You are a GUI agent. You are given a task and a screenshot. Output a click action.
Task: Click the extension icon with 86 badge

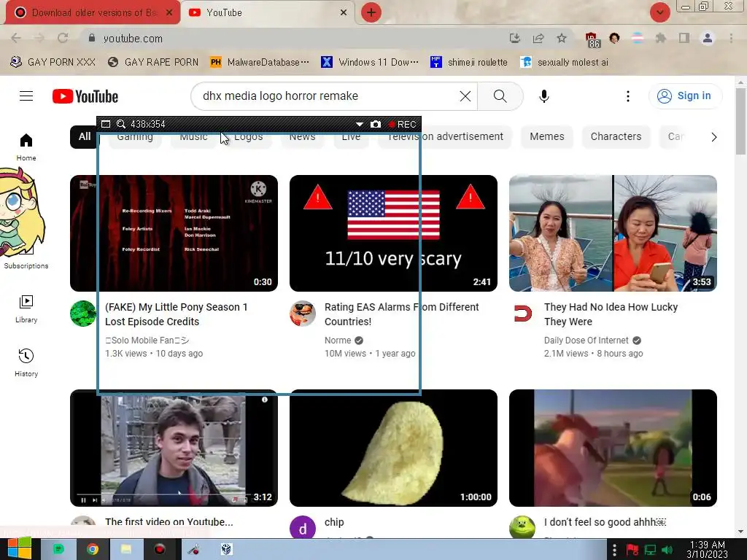[x=592, y=40]
